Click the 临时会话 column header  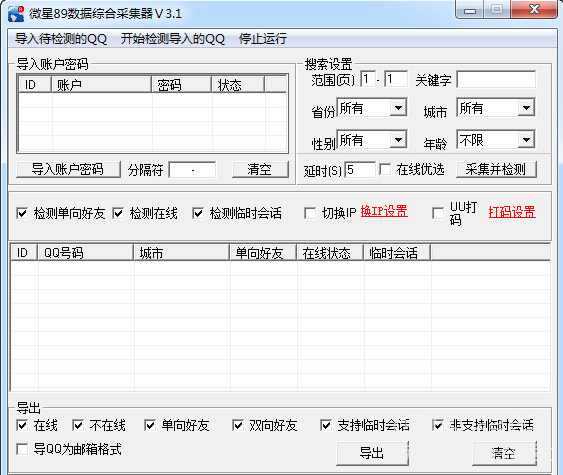point(397,253)
